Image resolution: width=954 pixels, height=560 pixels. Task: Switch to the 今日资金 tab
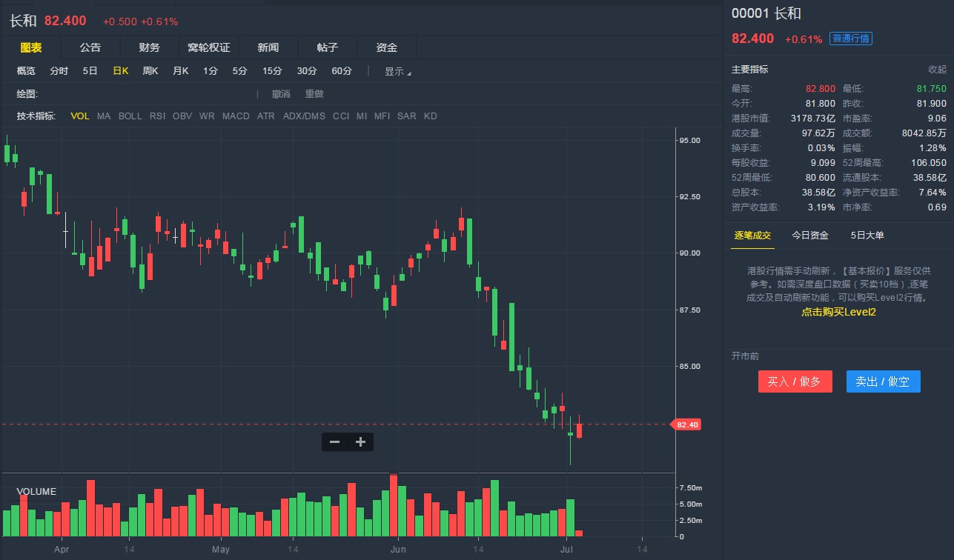click(x=810, y=236)
